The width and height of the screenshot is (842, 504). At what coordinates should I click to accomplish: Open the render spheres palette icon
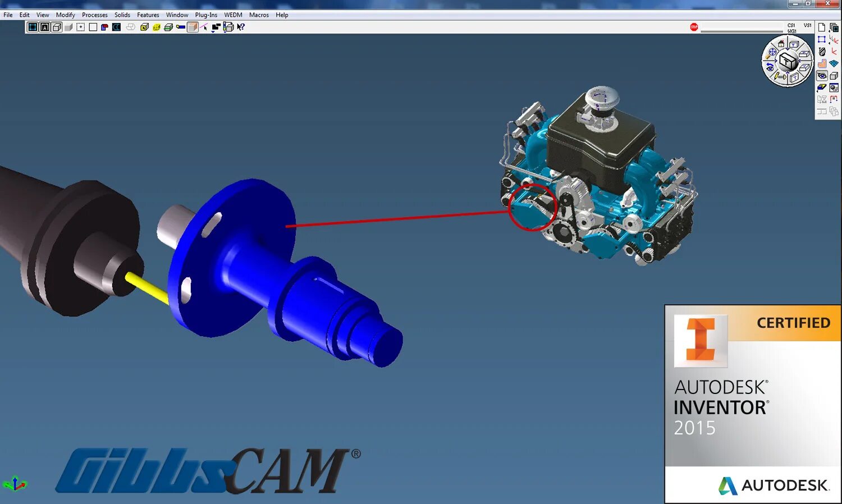click(834, 88)
